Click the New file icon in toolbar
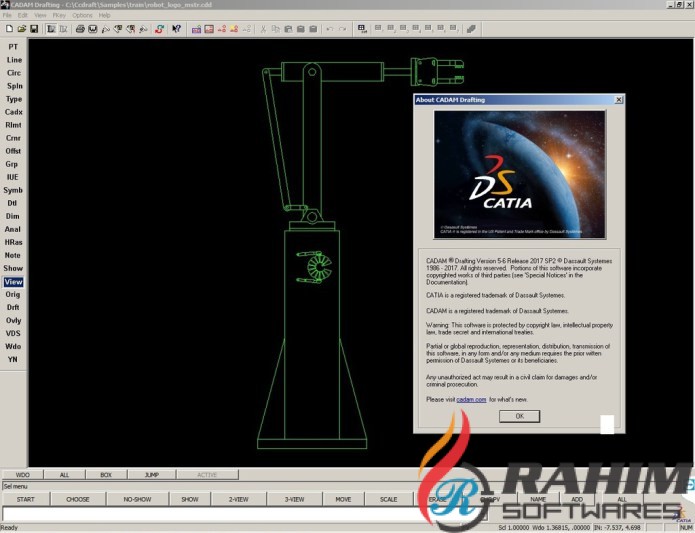The width and height of the screenshot is (695, 533). [8, 28]
